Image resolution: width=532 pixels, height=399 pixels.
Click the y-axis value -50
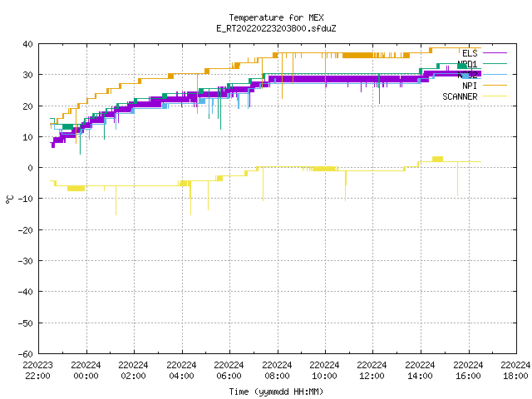[x=26, y=323]
